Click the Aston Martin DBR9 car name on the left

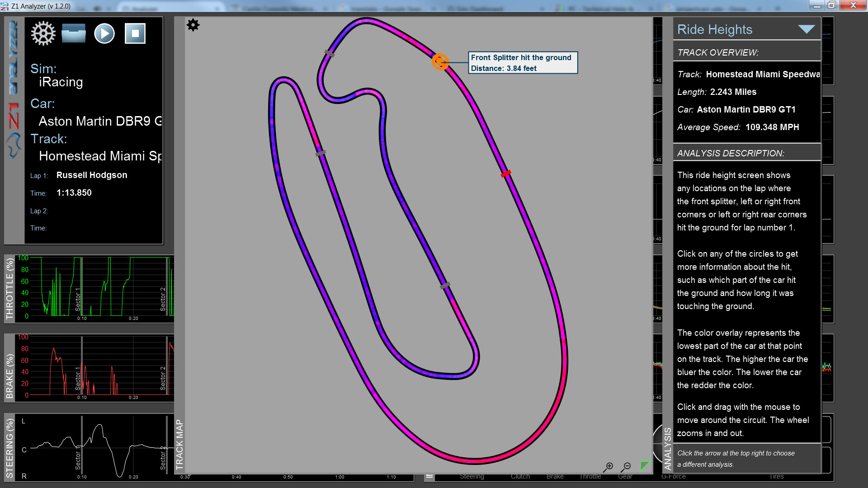[100, 121]
